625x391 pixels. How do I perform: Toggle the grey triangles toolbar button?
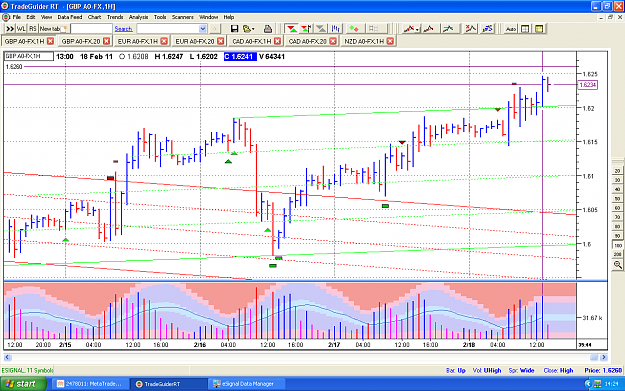[321, 29]
